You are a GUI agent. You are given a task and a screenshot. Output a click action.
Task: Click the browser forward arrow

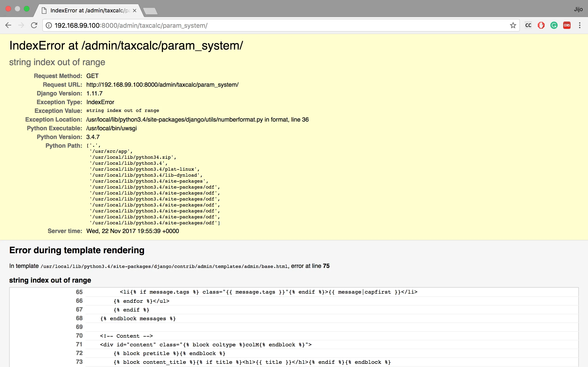21,25
